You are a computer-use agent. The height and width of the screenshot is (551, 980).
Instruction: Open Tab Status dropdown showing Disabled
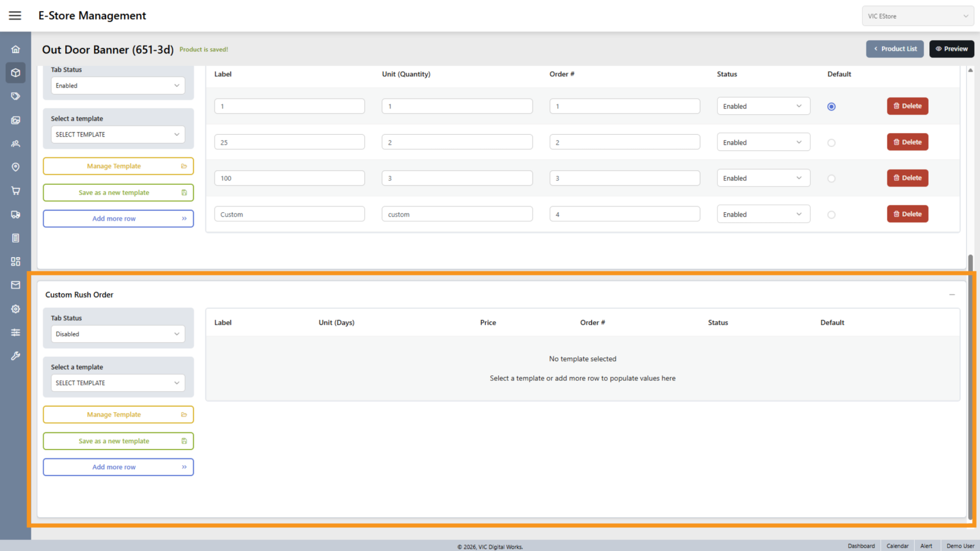click(x=118, y=334)
